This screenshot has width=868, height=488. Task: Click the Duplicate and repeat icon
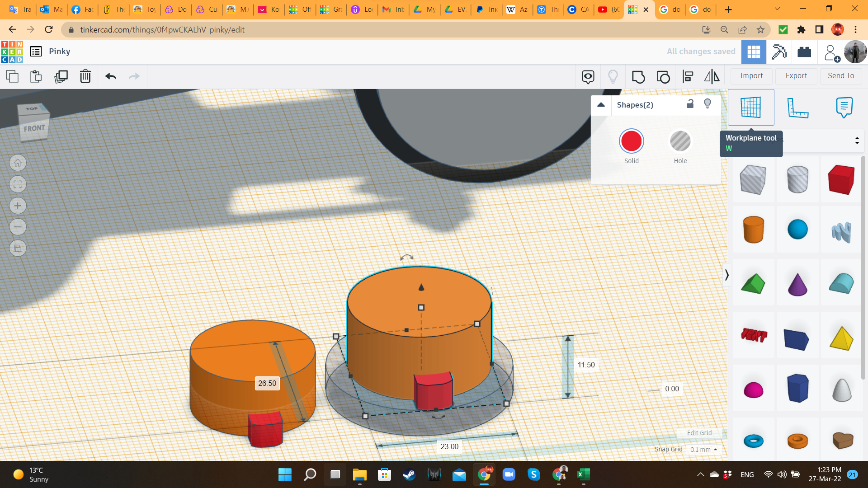[x=61, y=76]
